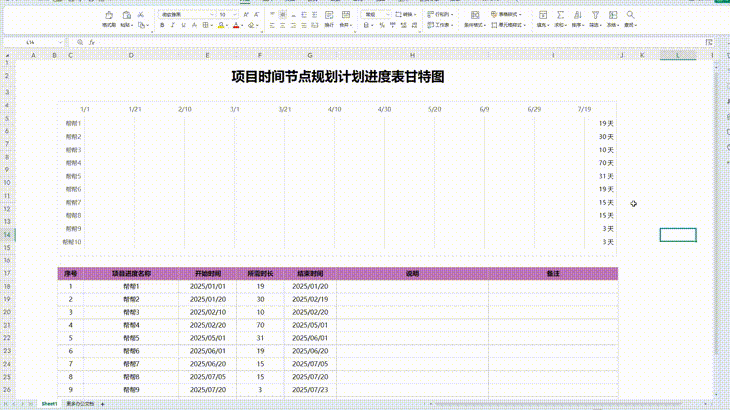Click the yellow fill color swatch
Viewport: 730px width, 410px height.
click(x=221, y=25)
